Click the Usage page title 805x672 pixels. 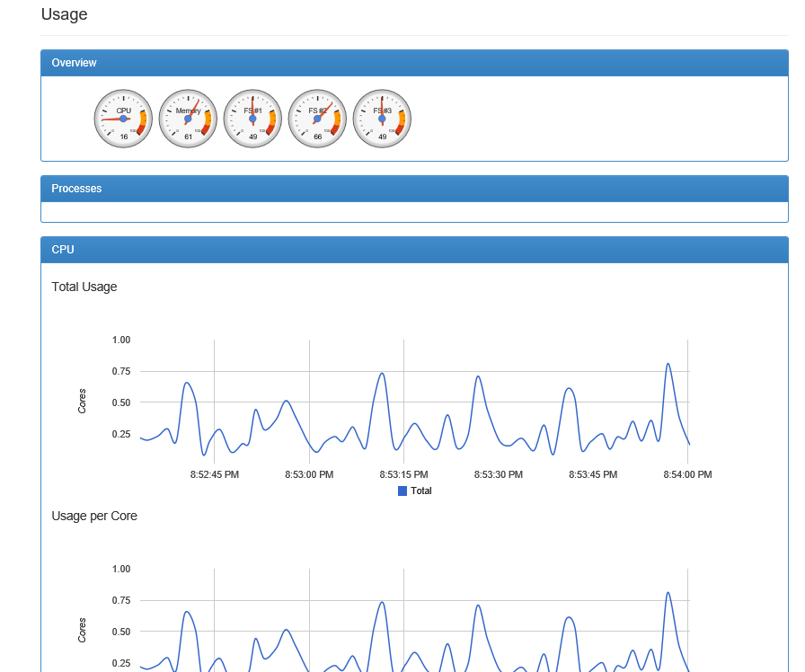pyautogui.click(x=64, y=14)
